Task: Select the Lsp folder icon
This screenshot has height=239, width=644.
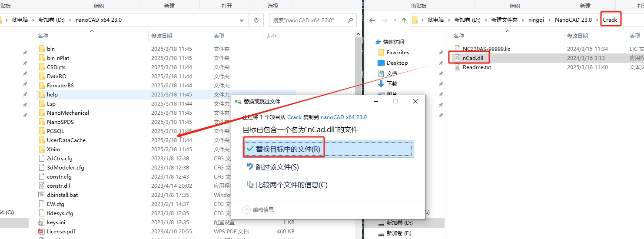Action: point(42,103)
